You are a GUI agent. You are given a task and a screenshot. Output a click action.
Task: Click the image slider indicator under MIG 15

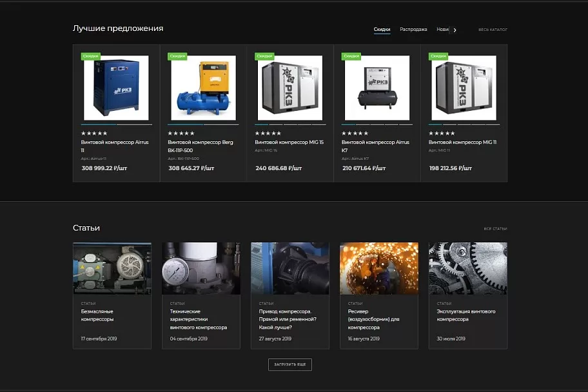click(290, 124)
